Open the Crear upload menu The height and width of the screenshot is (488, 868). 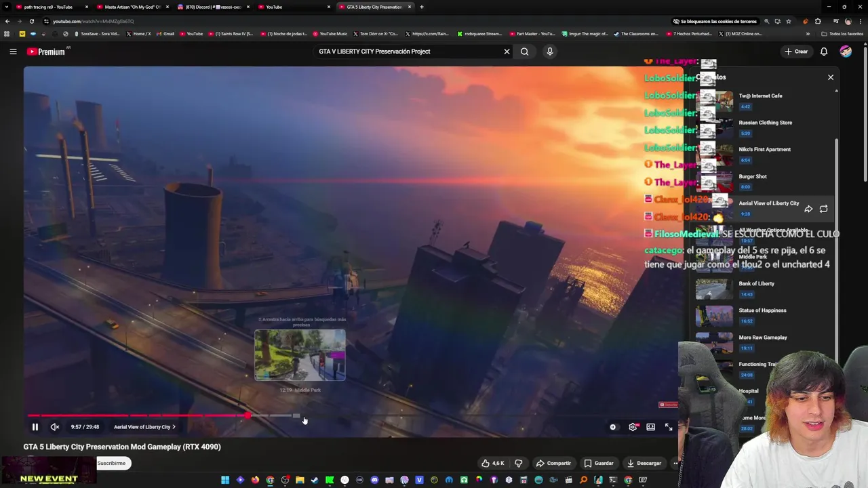click(x=796, y=52)
